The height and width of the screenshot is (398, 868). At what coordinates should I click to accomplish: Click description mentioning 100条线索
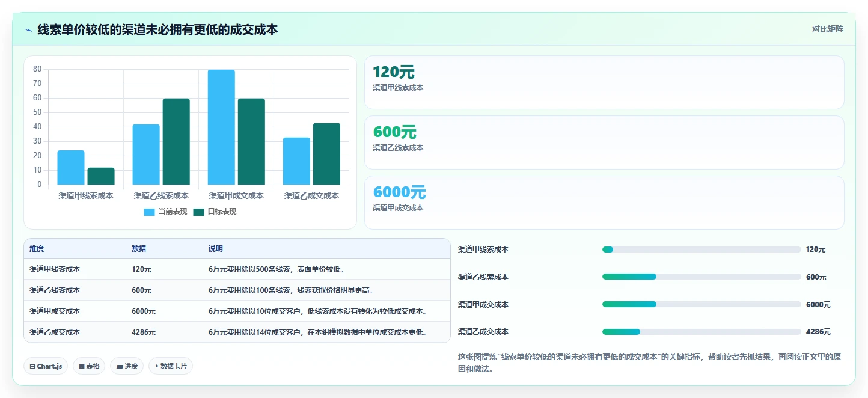click(x=291, y=290)
